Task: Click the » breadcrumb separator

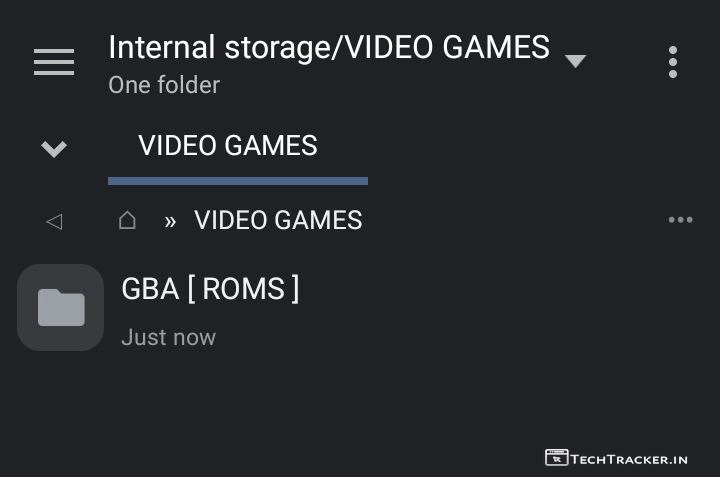Action: [170, 221]
